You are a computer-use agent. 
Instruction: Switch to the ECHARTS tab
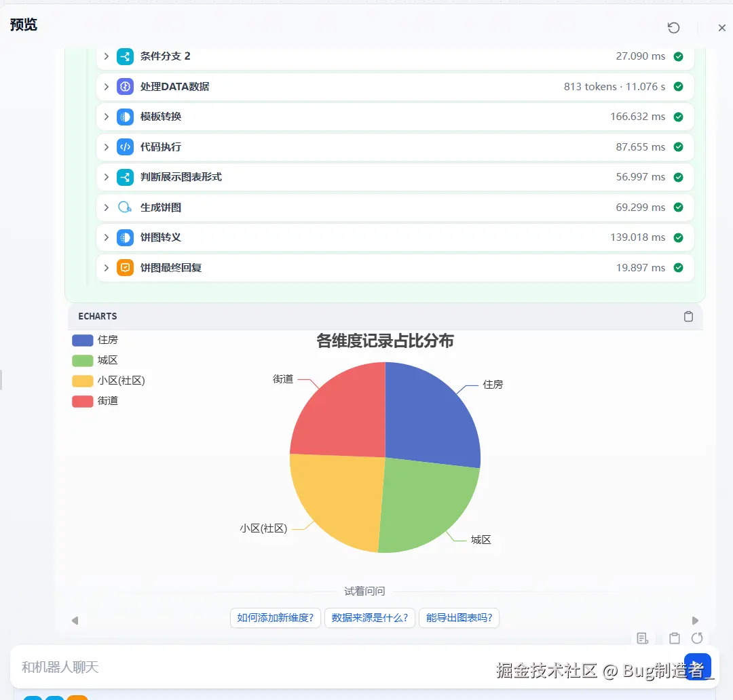click(x=97, y=316)
